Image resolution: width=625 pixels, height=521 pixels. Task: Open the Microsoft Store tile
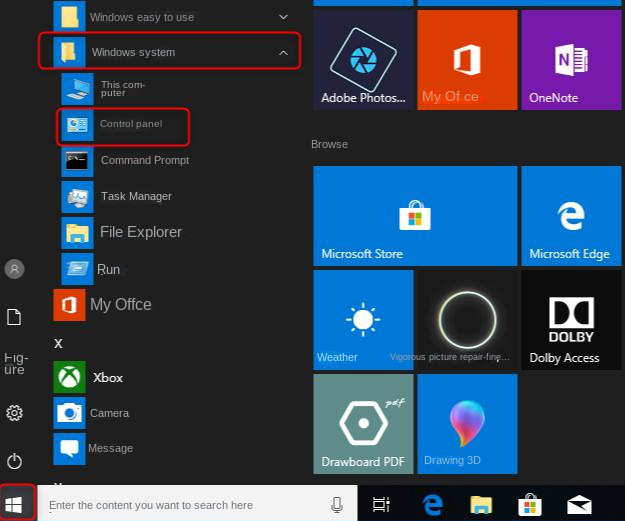(415, 216)
